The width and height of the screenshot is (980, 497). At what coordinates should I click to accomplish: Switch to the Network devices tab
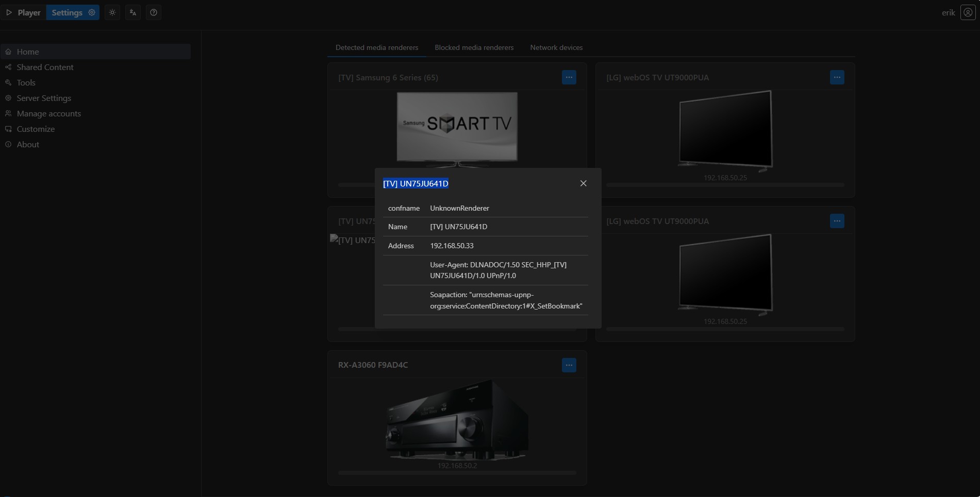tap(556, 47)
